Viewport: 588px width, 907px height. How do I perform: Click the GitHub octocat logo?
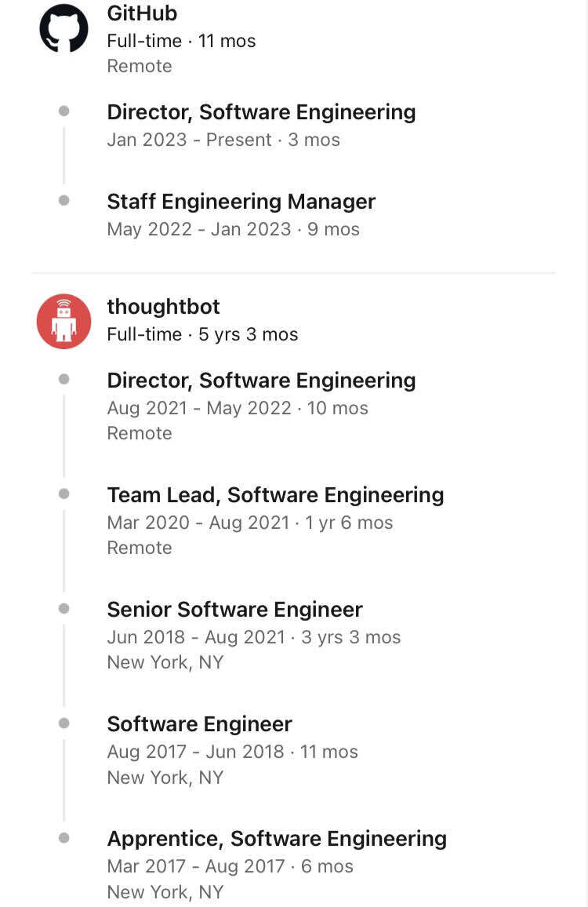coord(64,28)
